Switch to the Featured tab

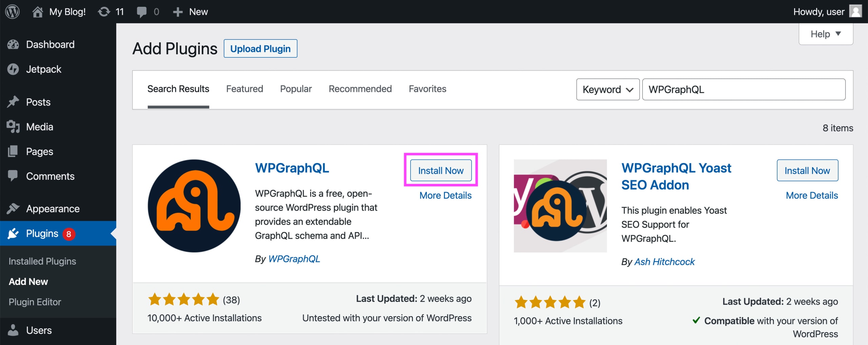[244, 89]
